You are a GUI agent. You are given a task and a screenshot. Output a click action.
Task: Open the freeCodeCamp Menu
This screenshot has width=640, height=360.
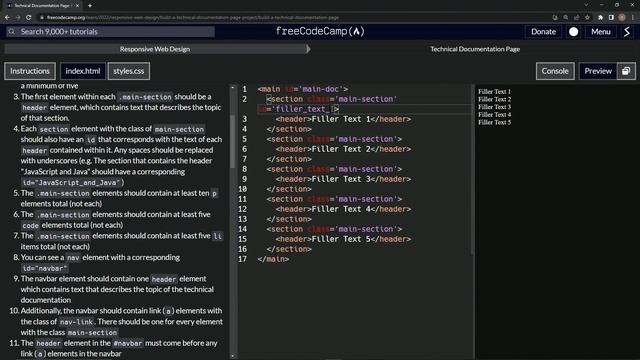(x=600, y=32)
